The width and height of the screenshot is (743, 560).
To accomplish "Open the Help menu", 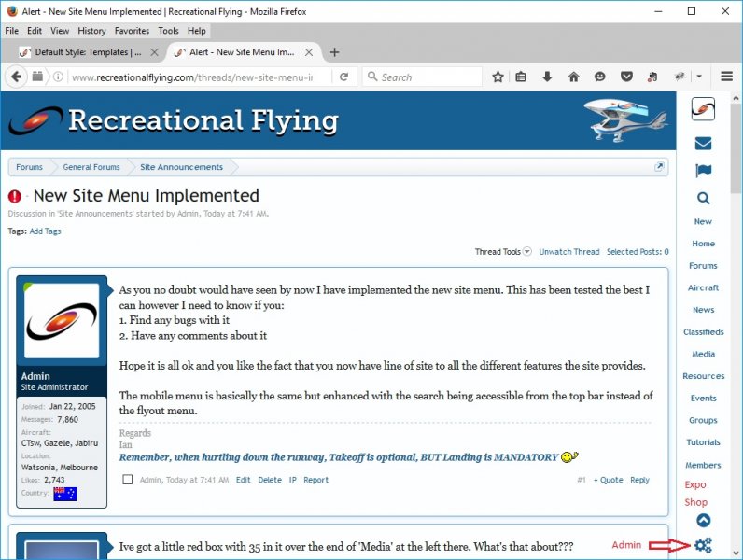I will (196, 31).
